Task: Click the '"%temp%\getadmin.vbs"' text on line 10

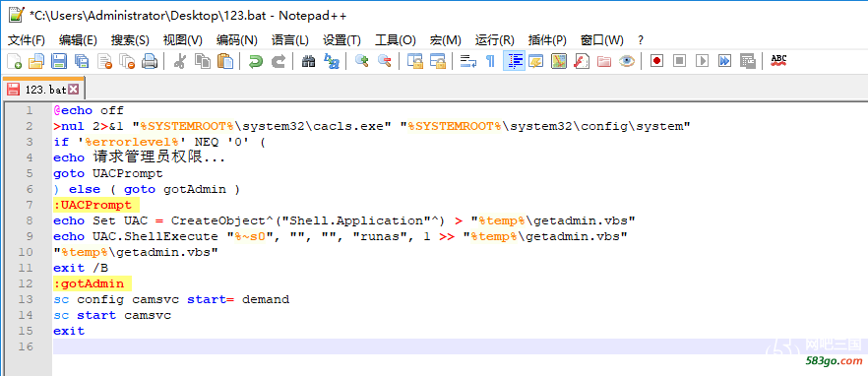Action: (136, 253)
